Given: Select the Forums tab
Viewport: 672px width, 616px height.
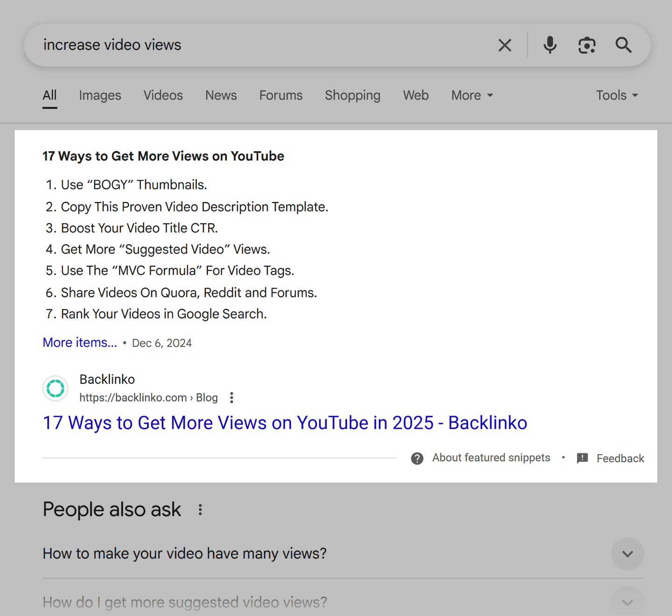Looking at the screenshot, I should 280,96.
